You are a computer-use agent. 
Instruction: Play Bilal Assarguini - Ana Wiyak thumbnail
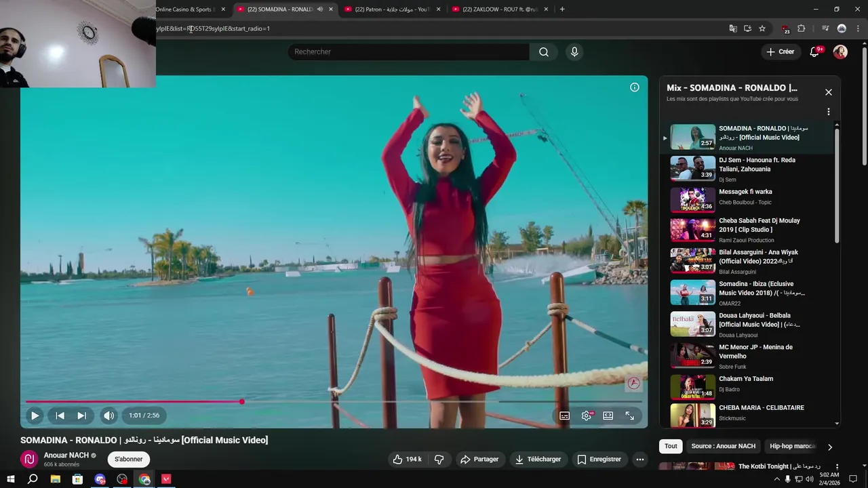[692, 261]
